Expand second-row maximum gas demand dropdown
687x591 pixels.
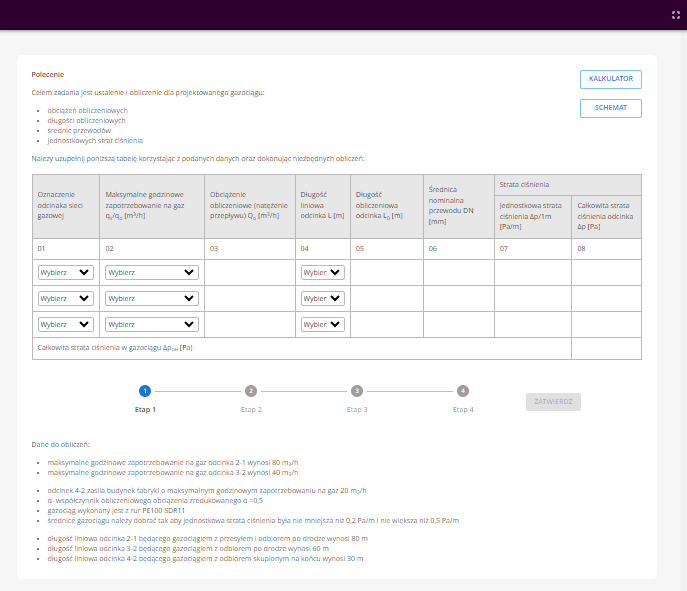pyautogui.click(x=151, y=298)
